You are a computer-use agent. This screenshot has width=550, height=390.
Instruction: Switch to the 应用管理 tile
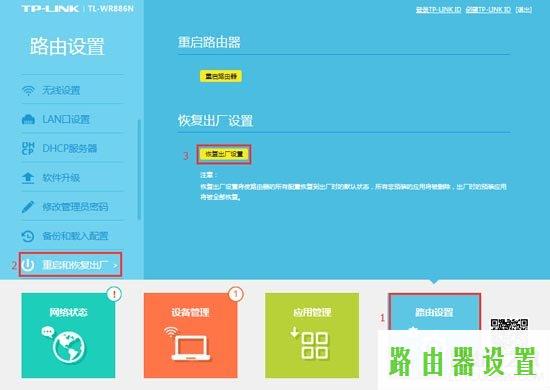tap(312, 336)
